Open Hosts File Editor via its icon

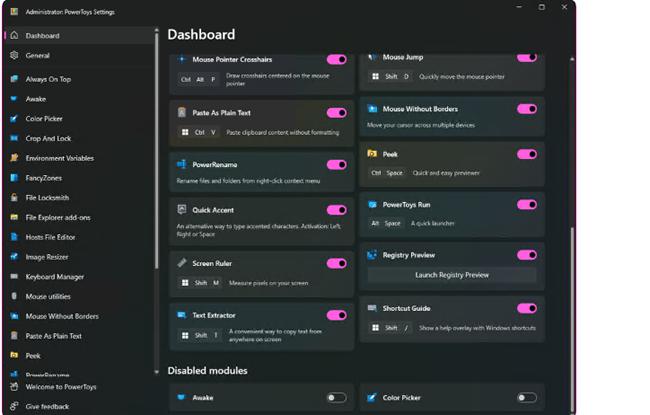click(14, 237)
